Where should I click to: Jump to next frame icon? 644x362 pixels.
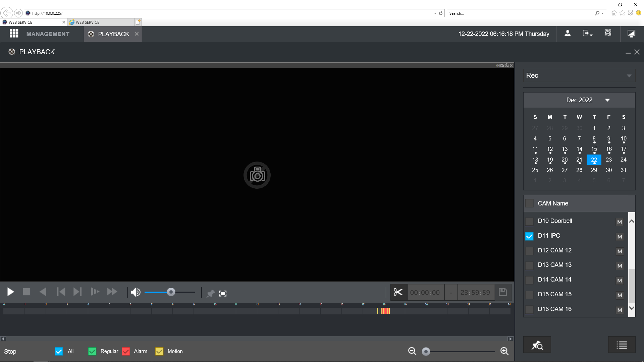(x=77, y=292)
